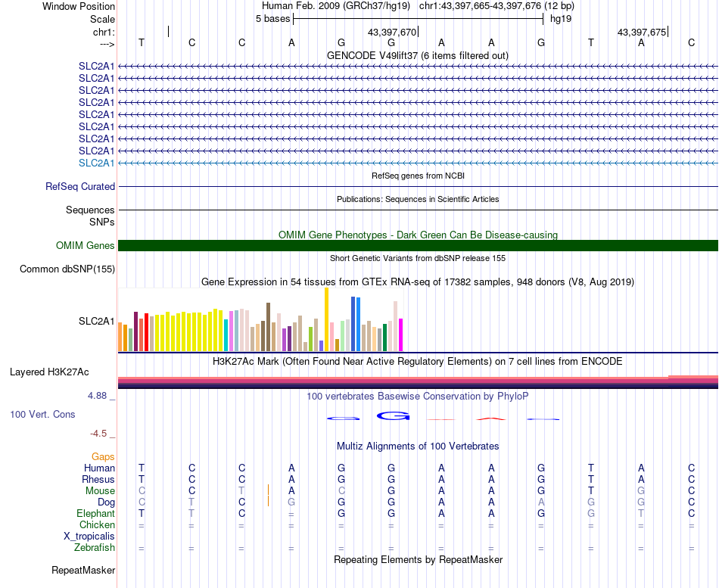Click the largest blue G in PhyloP logo
719x588 pixels.
click(394, 416)
